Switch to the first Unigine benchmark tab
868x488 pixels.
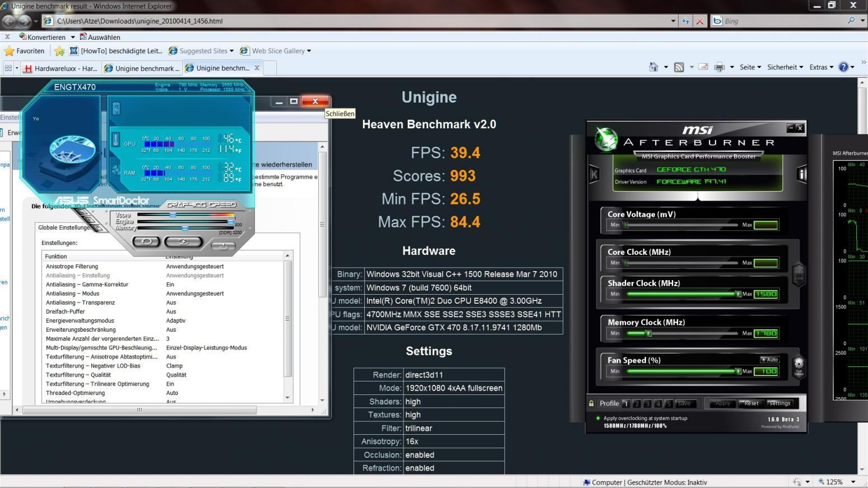(142, 68)
